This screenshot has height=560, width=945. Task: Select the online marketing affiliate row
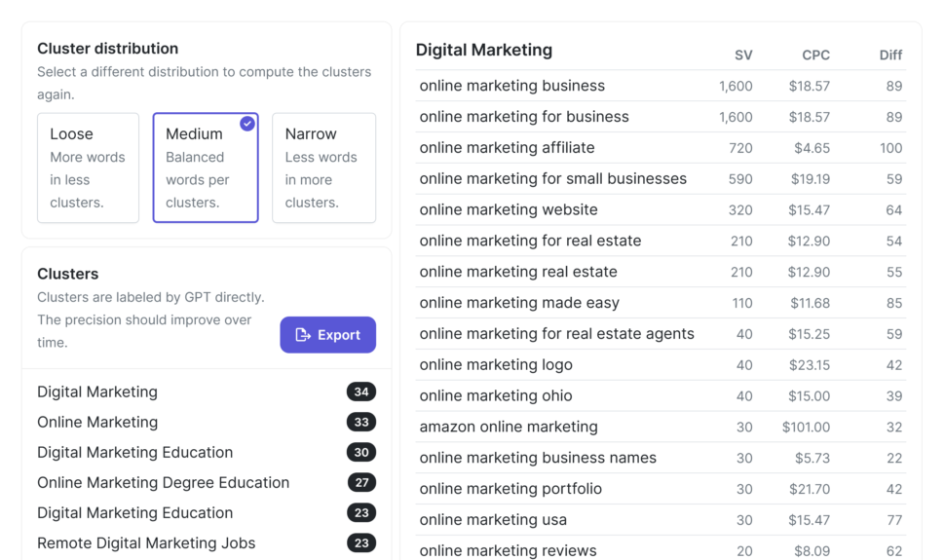tap(661, 148)
